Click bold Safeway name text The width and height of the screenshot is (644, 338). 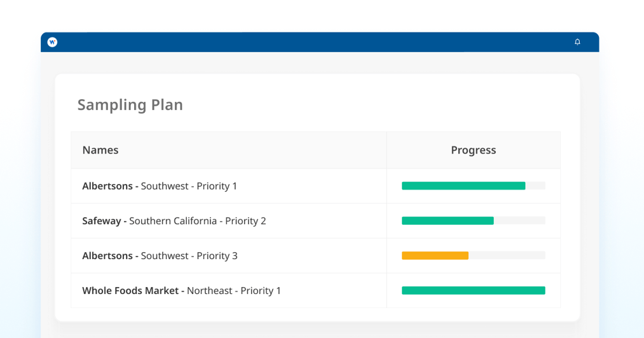point(102,221)
